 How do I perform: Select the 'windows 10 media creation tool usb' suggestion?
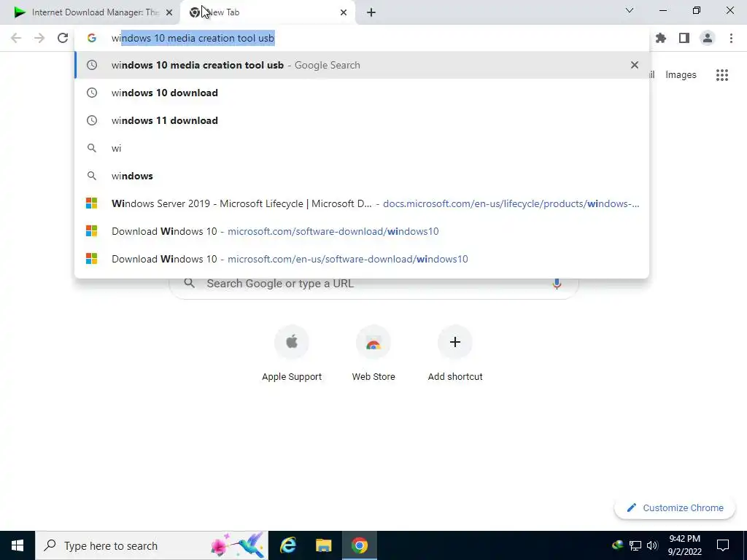[x=362, y=65]
